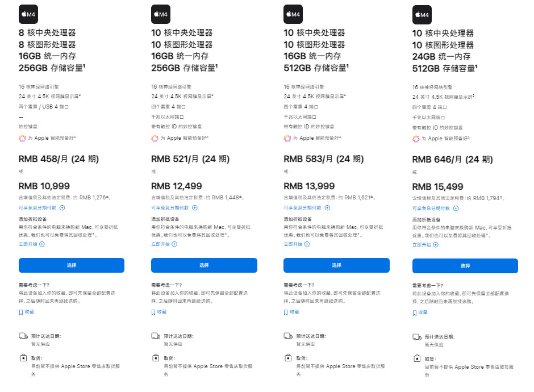Click the pickup bag icon under RMB 15,499 model
The width and height of the screenshot is (534, 392).
[416, 359]
